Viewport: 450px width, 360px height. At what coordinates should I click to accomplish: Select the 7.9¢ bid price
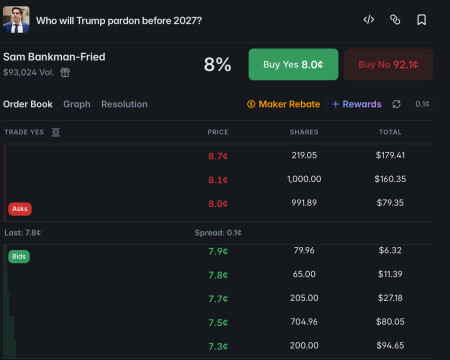(218, 251)
